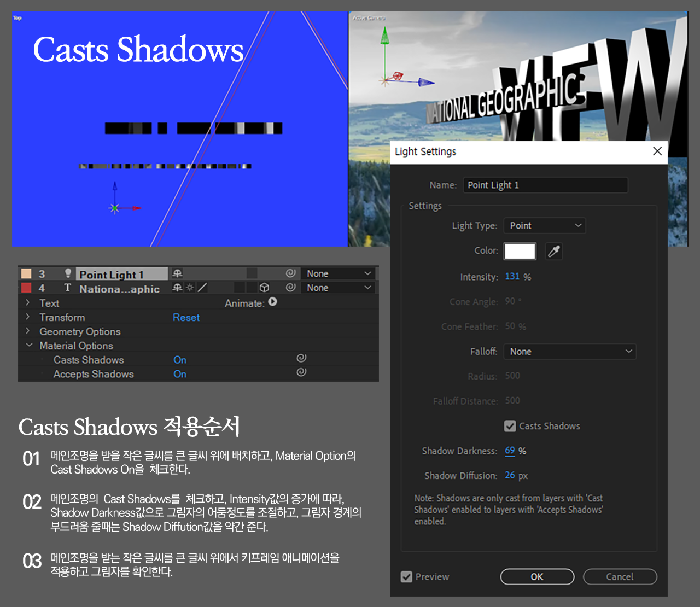The height and width of the screenshot is (607, 700).
Task: Toggle Accepts Shadows On value in Material Options
Action: (180, 374)
